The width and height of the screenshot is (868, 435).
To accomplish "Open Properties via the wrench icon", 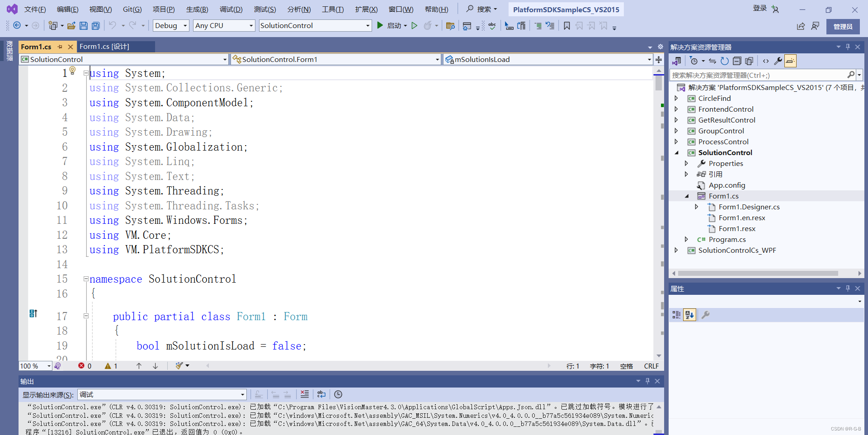I will click(778, 61).
